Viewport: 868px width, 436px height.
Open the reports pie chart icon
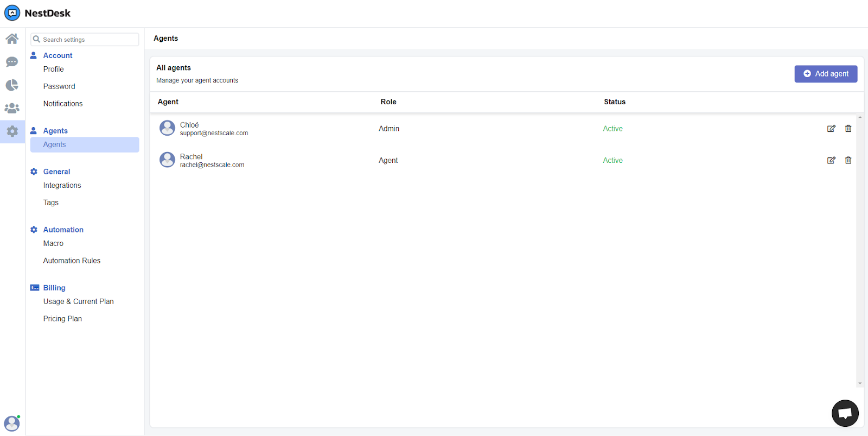coord(12,85)
